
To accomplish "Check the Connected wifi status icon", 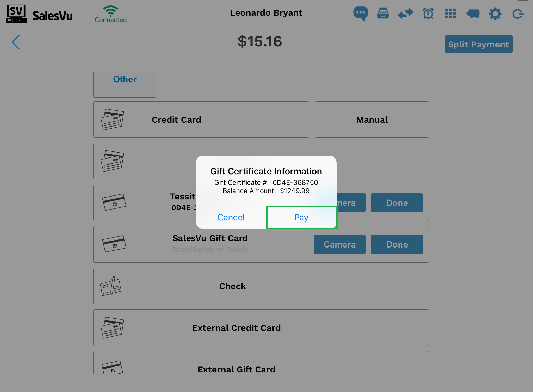I will pos(111,14).
